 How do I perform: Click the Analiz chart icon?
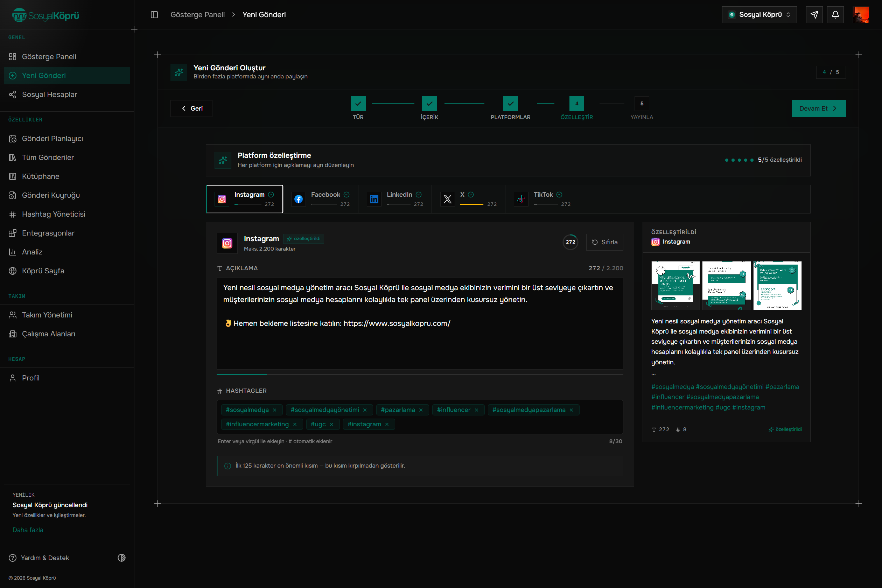(13, 252)
